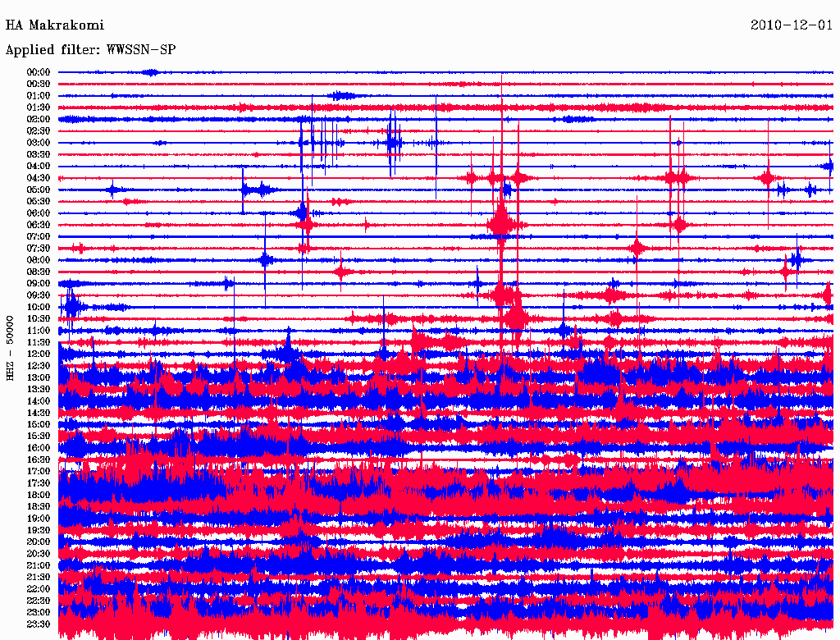Select the 11:00 time row label
The width and height of the screenshot is (840, 640).
point(39,331)
